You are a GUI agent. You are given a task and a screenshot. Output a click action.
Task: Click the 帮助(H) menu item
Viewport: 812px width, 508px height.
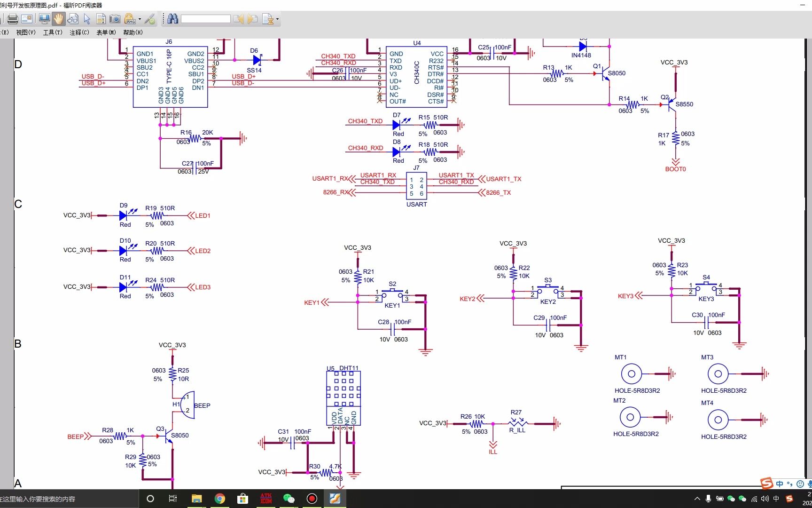tap(133, 32)
